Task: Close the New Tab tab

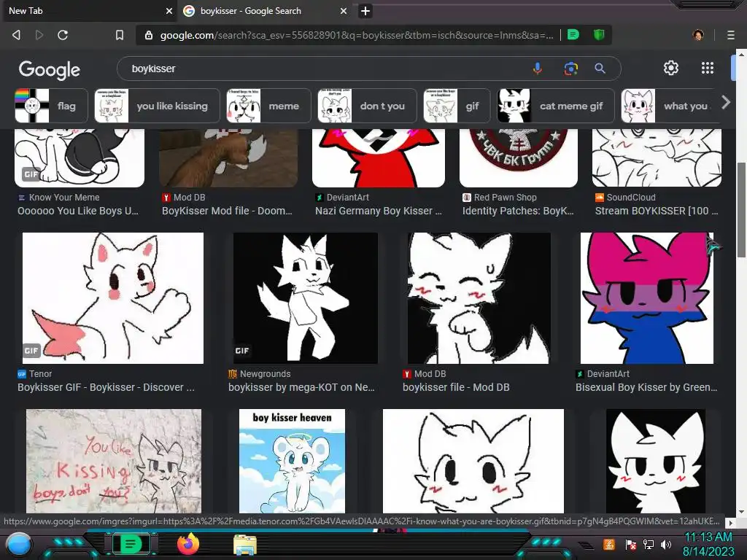Action: 169,11
